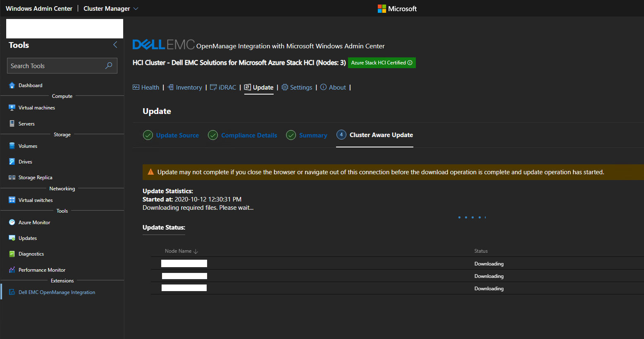Click Windows Admin Center title link
The width and height of the screenshot is (644, 339).
tap(39, 9)
